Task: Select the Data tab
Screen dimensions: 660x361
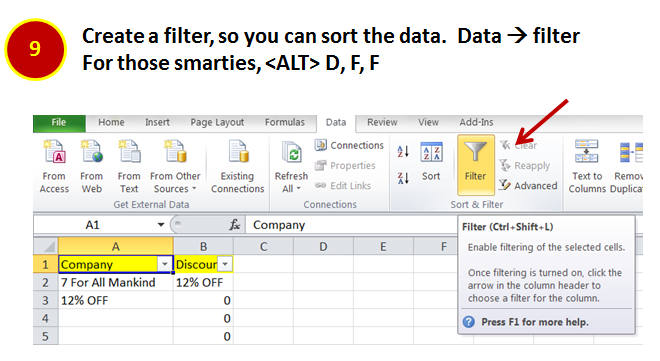Action: (336, 122)
